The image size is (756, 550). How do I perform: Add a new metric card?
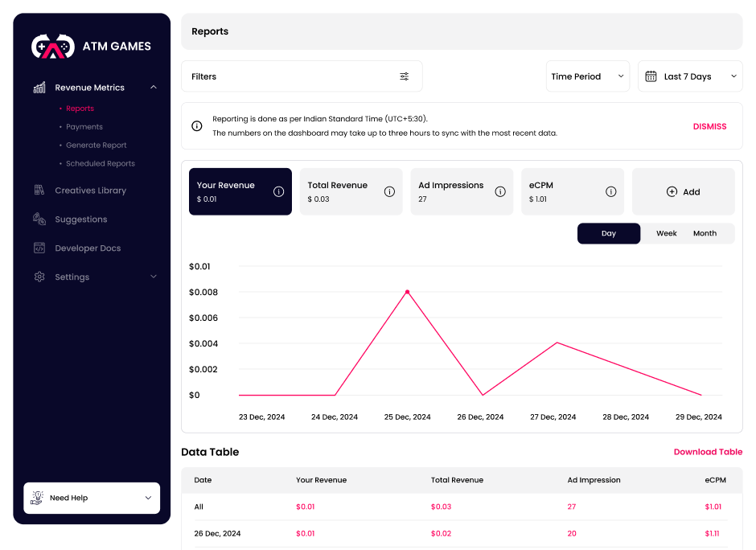click(683, 192)
